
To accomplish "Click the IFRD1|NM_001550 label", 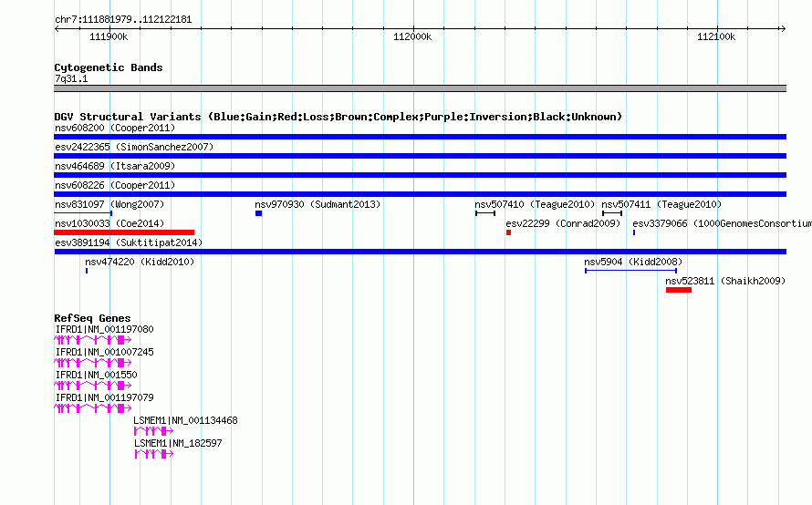I will click(96, 375).
